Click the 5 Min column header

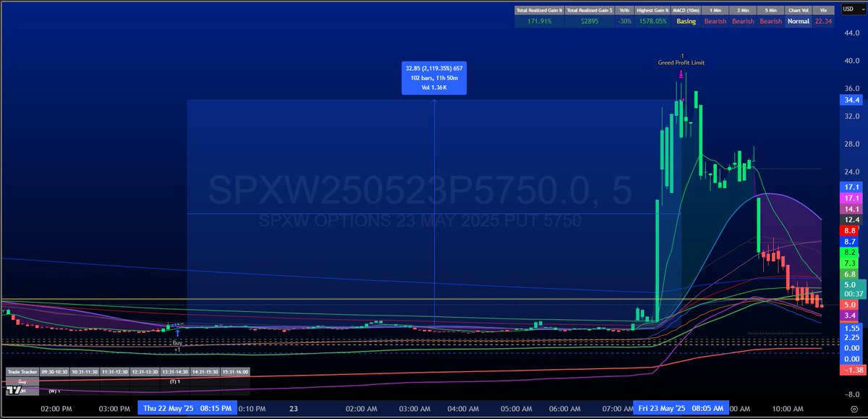pos(770,10)
